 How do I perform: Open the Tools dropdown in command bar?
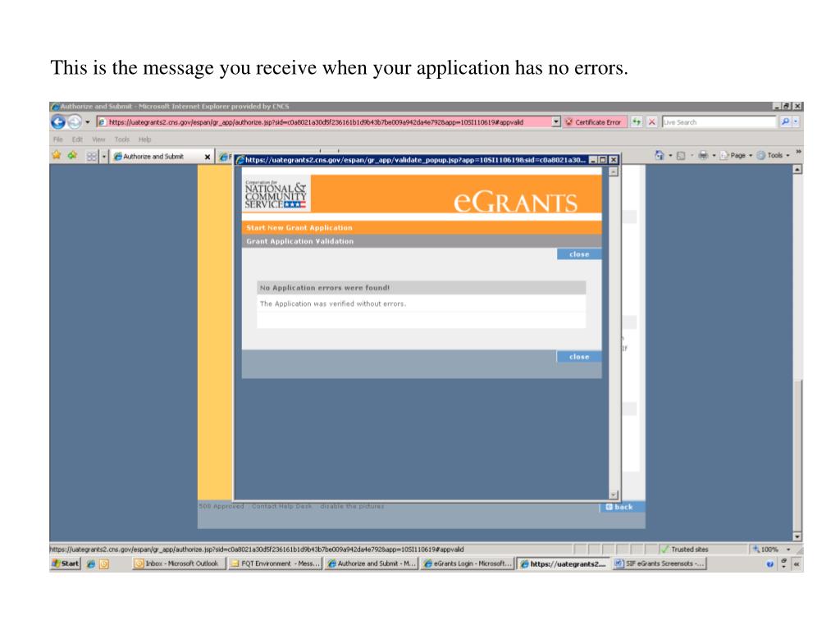(773, 155)
